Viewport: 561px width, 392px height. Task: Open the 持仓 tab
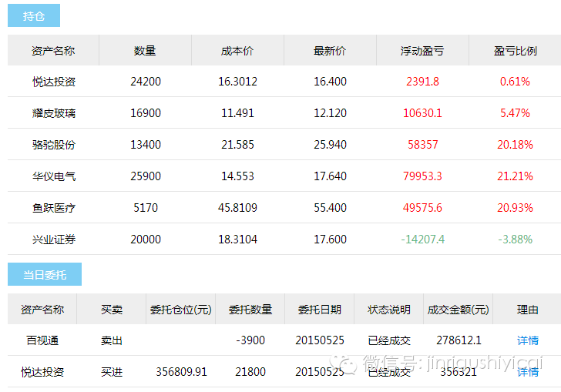[x=34, y=15]
